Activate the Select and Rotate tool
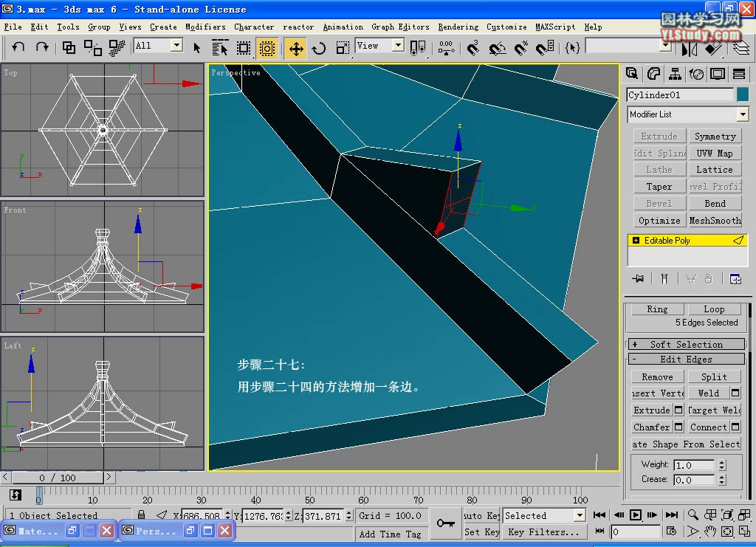The width and height of the screenshot is (756, 547). [319, 48]
